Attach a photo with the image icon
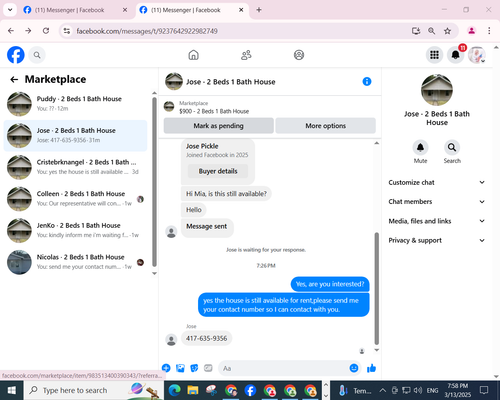 coord(180,368)
